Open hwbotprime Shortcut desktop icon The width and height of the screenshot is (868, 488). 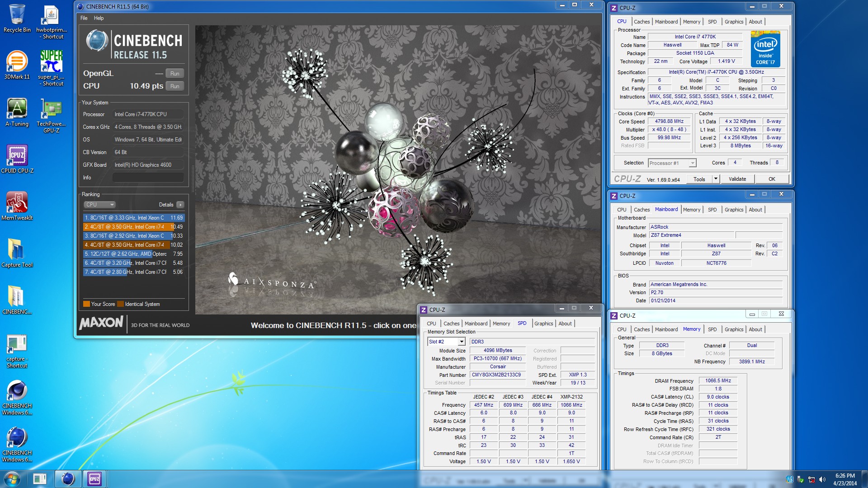52,22
